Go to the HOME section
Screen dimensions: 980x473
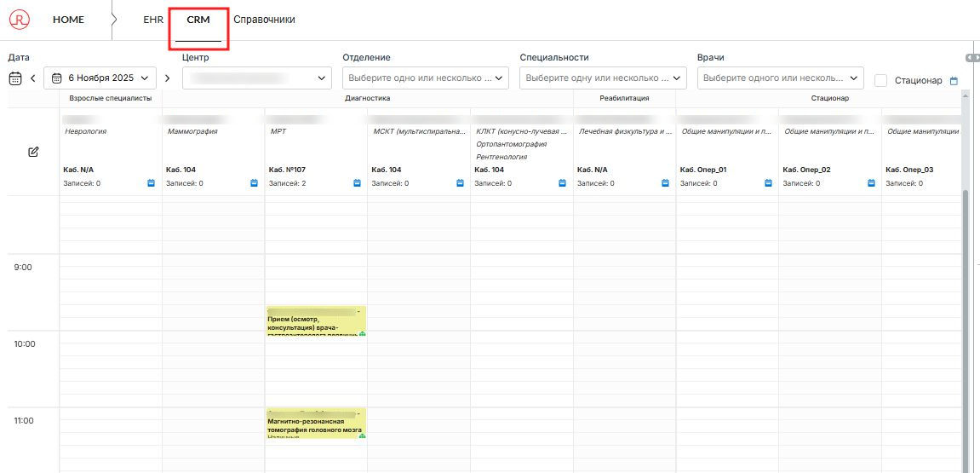click(x=68, y=20)
